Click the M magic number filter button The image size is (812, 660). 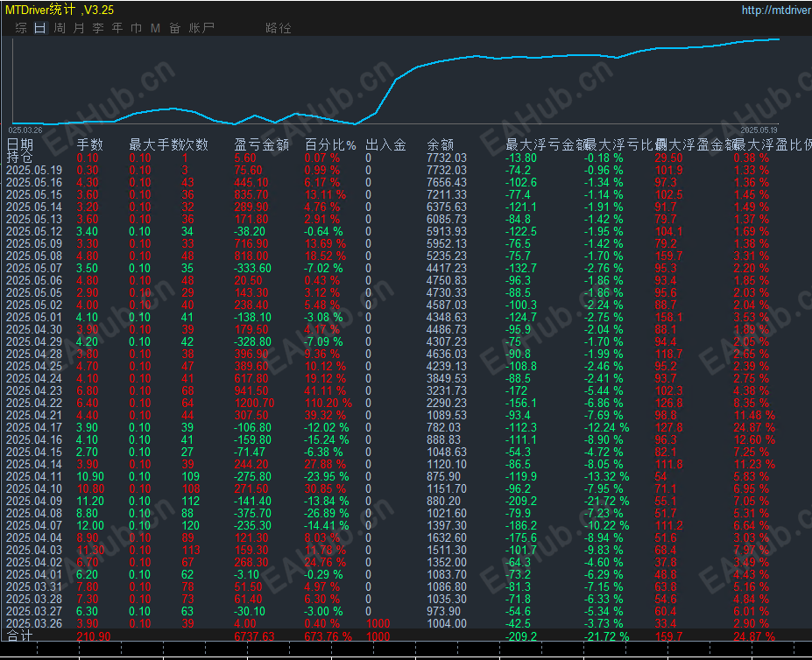pos(155,28)
